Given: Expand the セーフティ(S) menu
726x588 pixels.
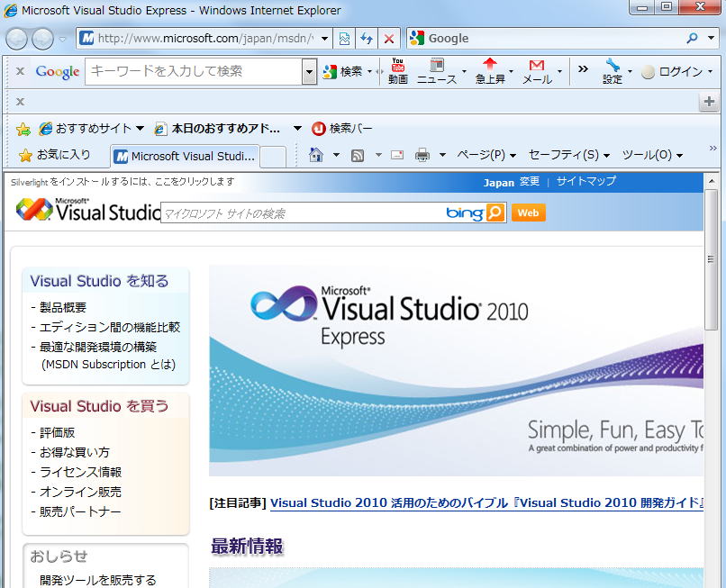Looking at the screenshot, I should click(x=568, y=155).
